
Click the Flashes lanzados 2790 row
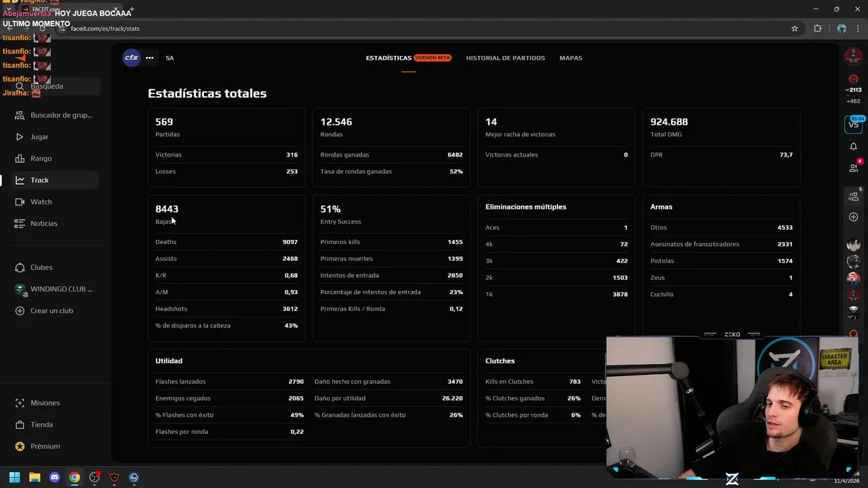point(229,382)
